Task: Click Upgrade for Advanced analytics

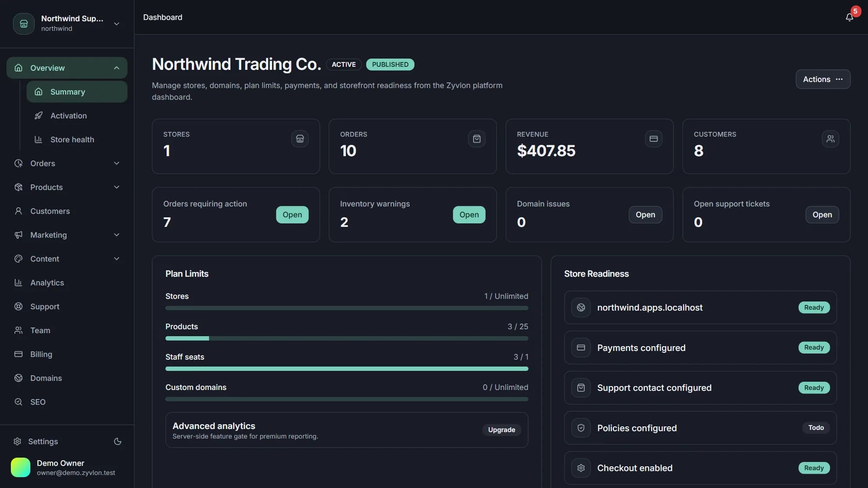Action: 502,430
